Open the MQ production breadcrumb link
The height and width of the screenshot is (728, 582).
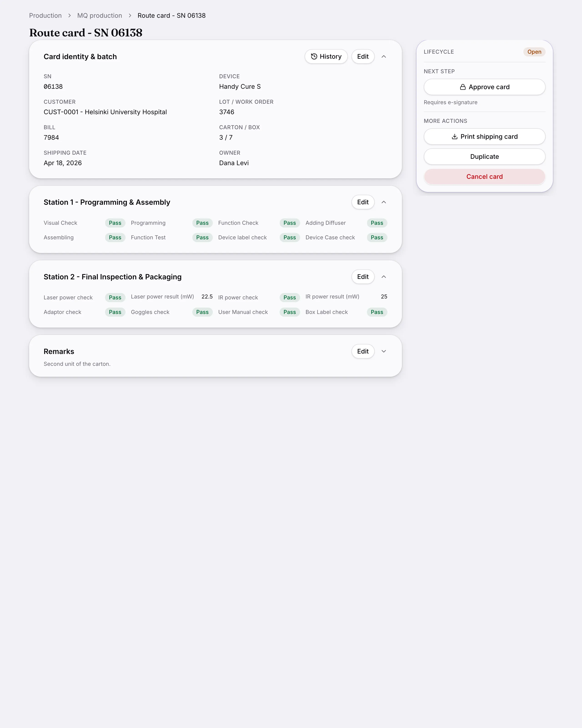coord(100,15)
